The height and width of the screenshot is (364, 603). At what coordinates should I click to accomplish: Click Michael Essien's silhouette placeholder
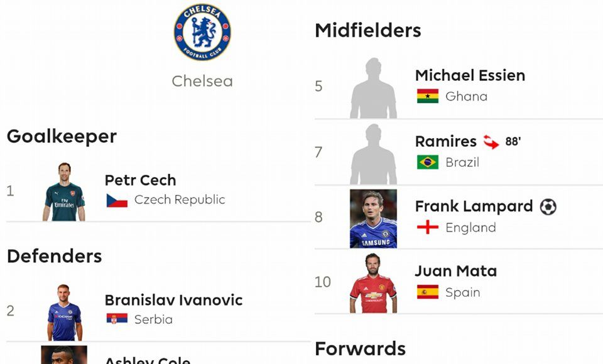click(373, 88)
